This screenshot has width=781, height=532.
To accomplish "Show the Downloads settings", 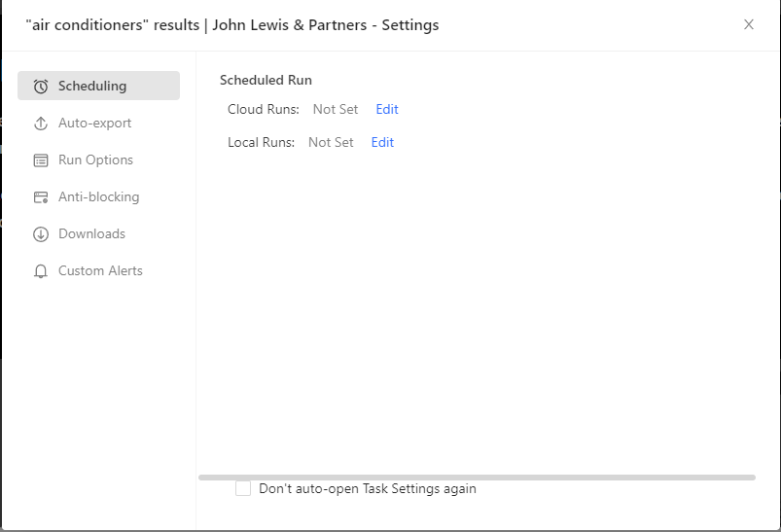I will [x=98, y=233].
